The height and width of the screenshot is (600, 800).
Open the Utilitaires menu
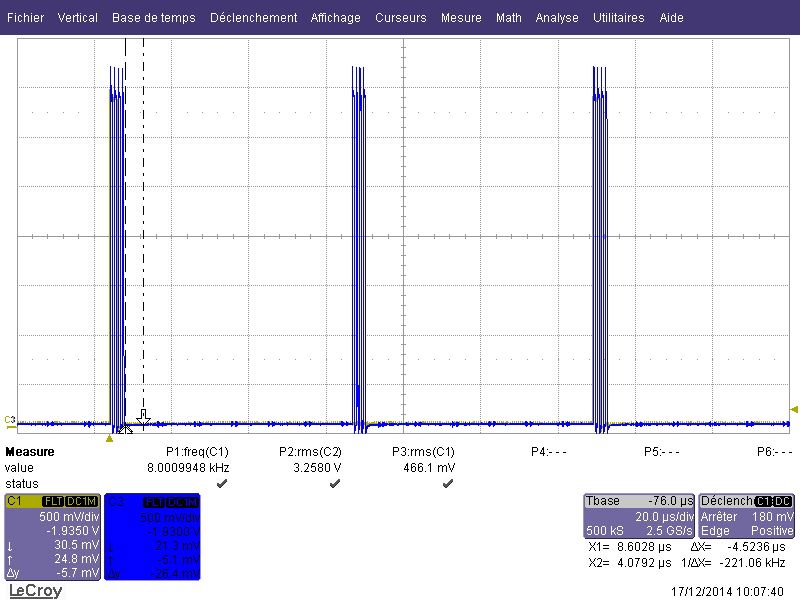(x=618, y=18)
